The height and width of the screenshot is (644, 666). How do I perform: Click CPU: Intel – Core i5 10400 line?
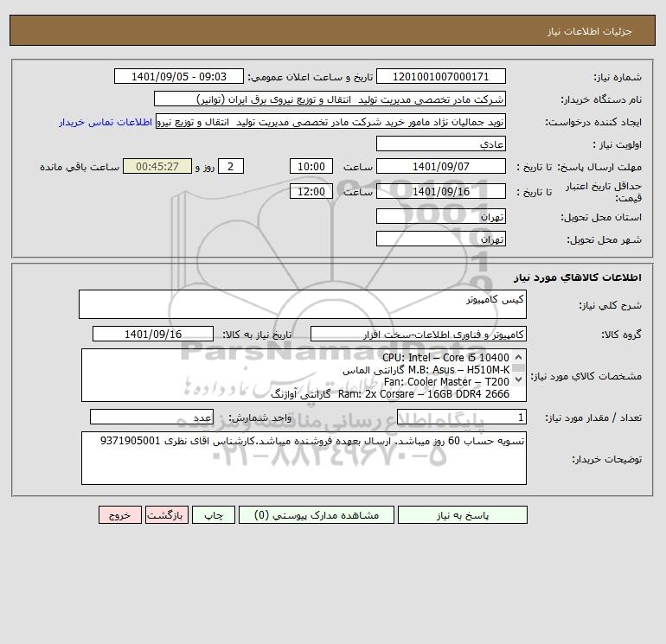(445, 358)
